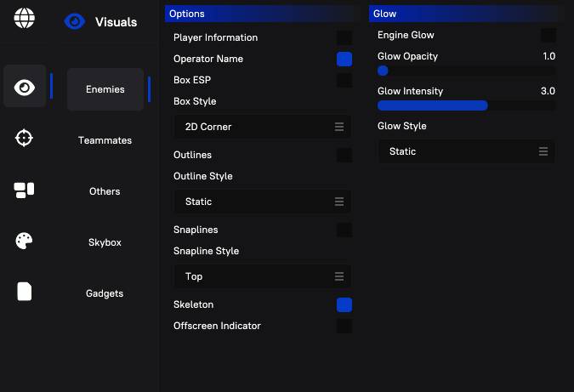The image size is (574, 392).
Task: Click the globe icon at top left
Action: click(25, 18)
